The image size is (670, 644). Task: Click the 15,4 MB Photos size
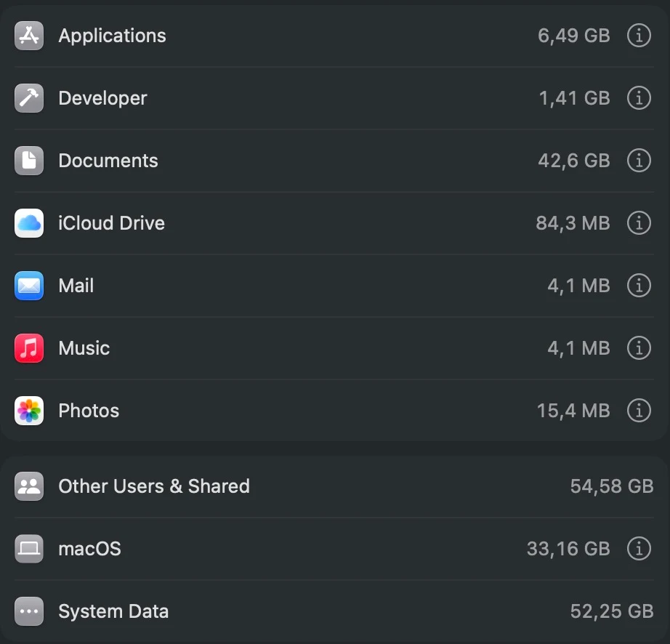[x=573, y=411]
